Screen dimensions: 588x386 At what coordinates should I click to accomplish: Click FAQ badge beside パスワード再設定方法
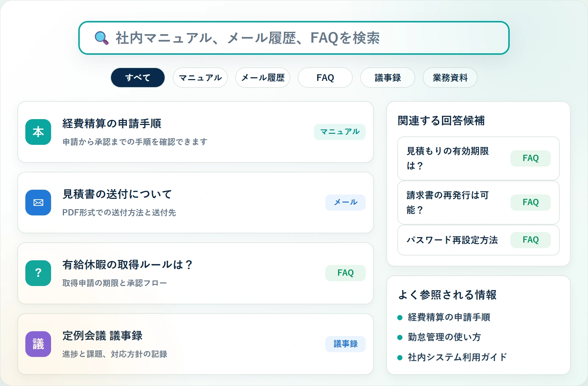pyautogui.click(x=531, y=240)
